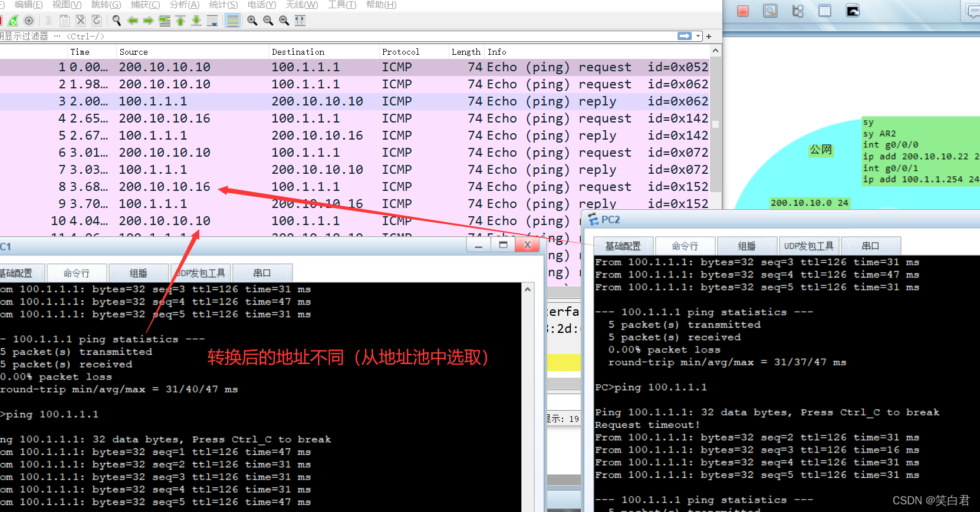Click packet list scrollbar up arrow
The height and width of the screenshot is (512, 980).
716,51
